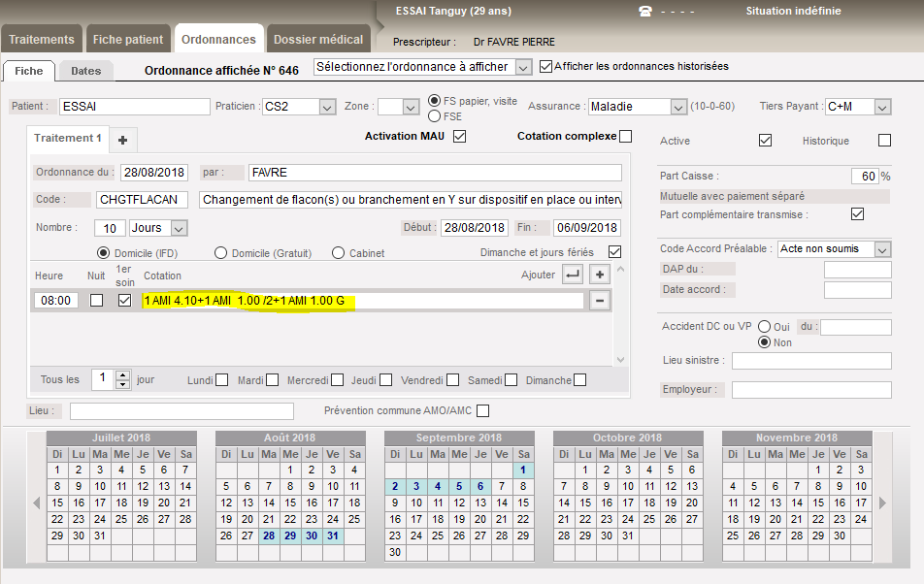The image size is (924, 584).
Task: Insert a line break with the Ajouter arrow button
Action: pyautogui.click(x=573, y=275)
